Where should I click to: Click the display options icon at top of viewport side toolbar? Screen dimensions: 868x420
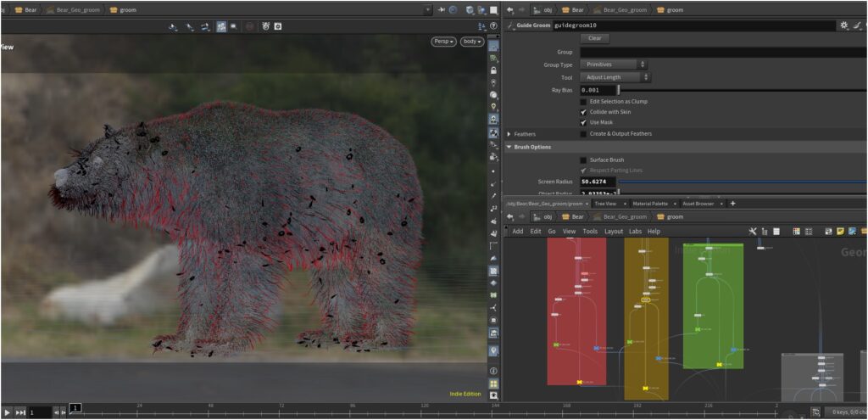coord(494,46)
